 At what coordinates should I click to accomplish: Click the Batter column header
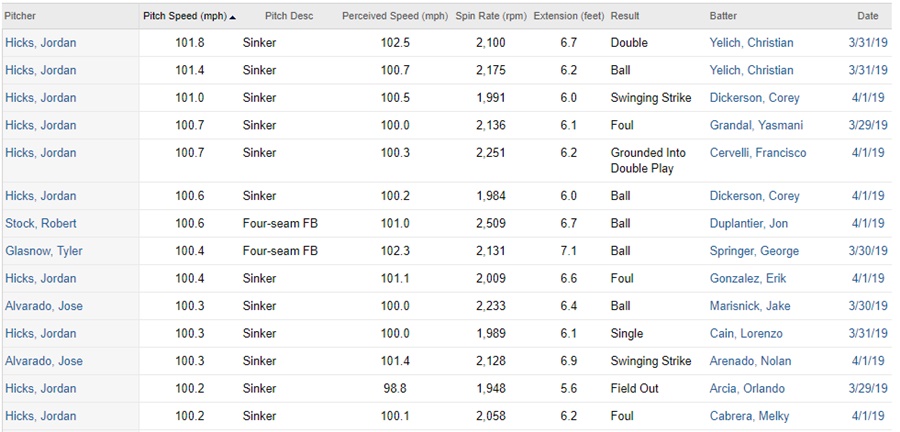[x=723, y=16]
